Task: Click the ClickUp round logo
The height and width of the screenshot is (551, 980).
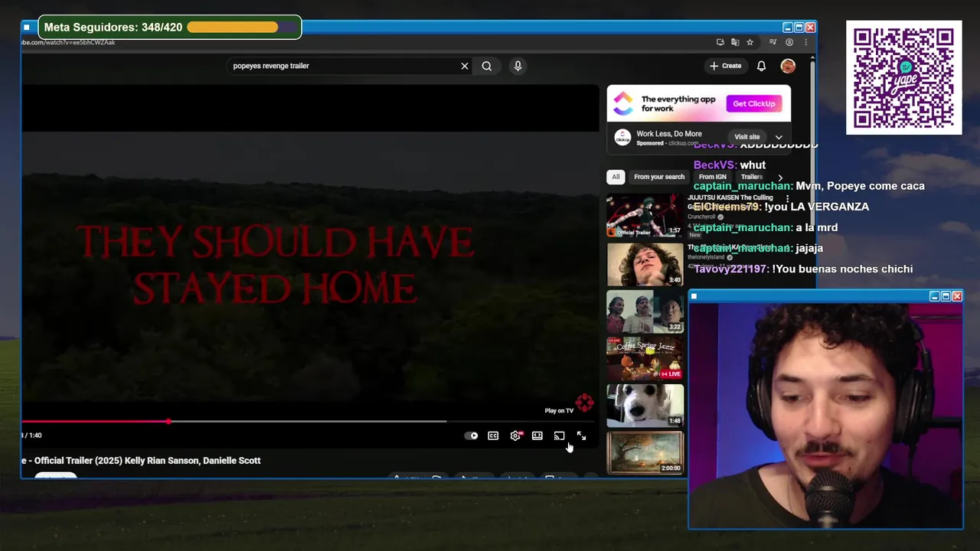Action: (622, 137)
